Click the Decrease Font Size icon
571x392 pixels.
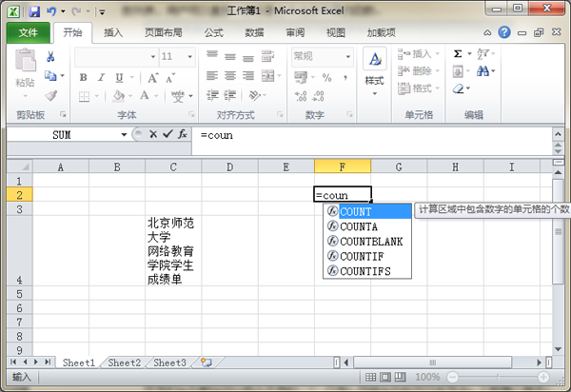pos(170,78)
